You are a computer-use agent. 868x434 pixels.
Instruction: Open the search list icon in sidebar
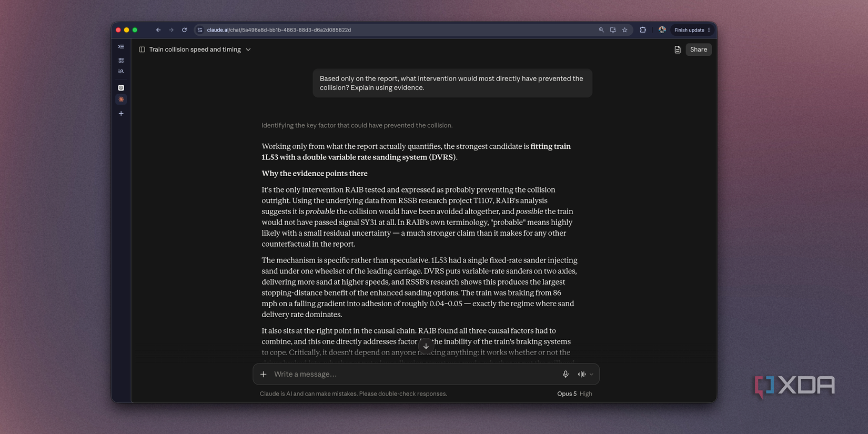point(121,72)
